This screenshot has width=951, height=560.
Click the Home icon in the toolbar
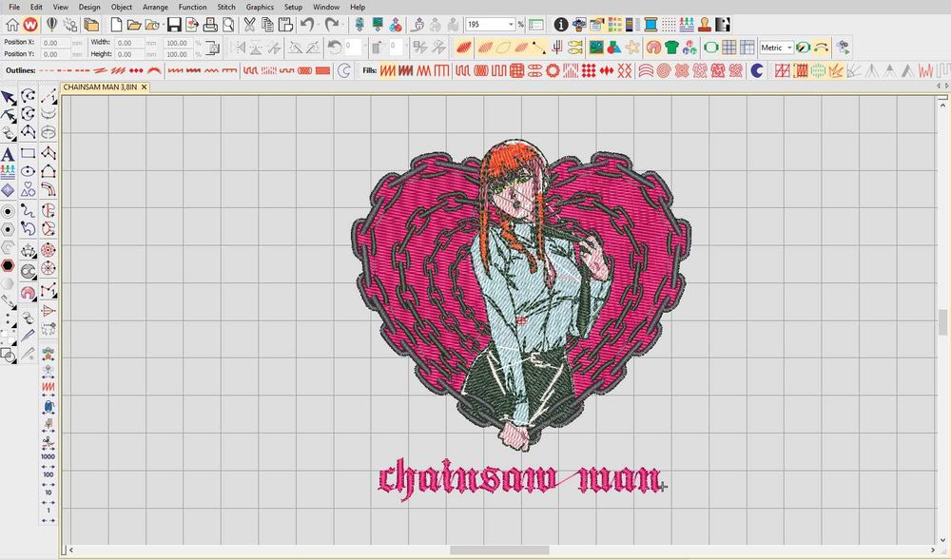click(x=11, y=25)
